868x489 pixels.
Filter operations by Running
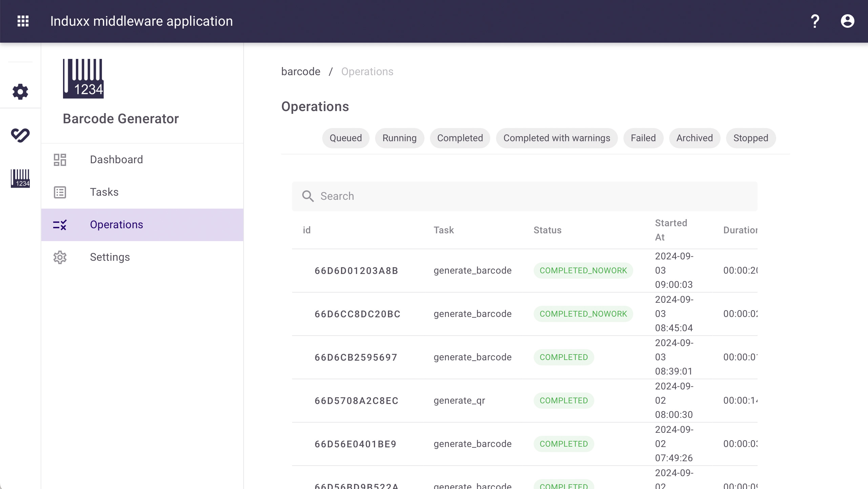tap(399, 138)
